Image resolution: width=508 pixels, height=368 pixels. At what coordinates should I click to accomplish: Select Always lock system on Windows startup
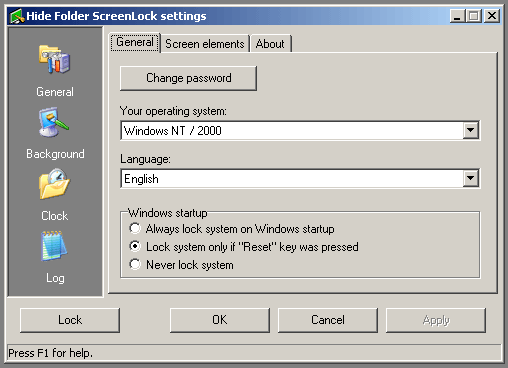click(x=135, y=228)
